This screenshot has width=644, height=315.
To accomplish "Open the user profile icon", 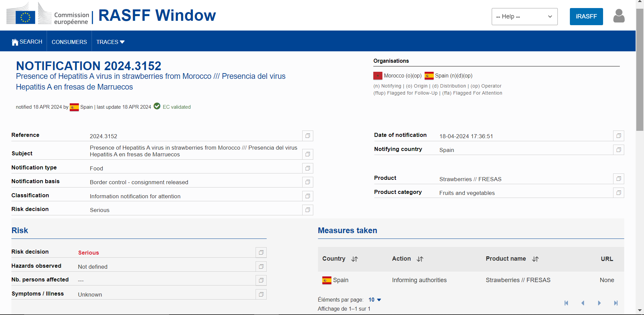I will point(619,16).
